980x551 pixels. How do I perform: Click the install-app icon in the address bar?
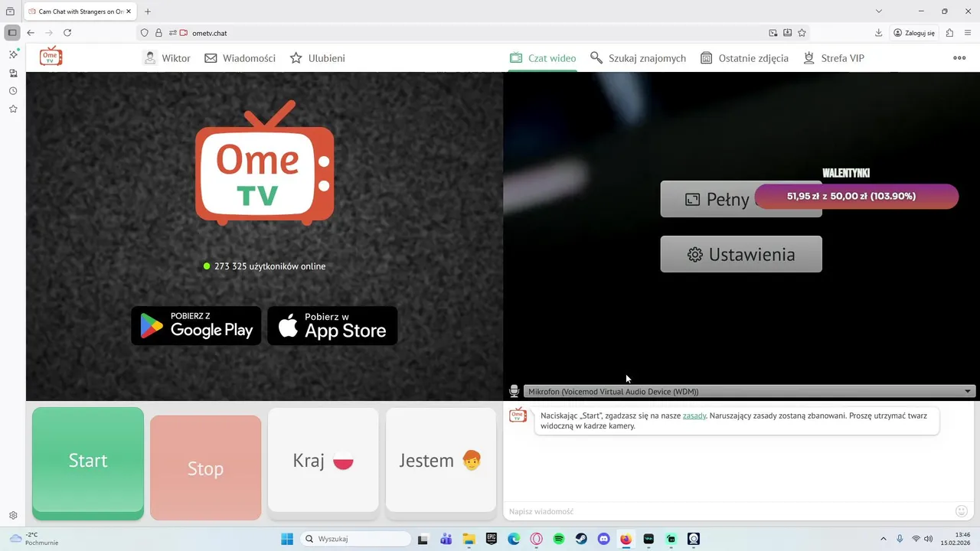point(787,33)
